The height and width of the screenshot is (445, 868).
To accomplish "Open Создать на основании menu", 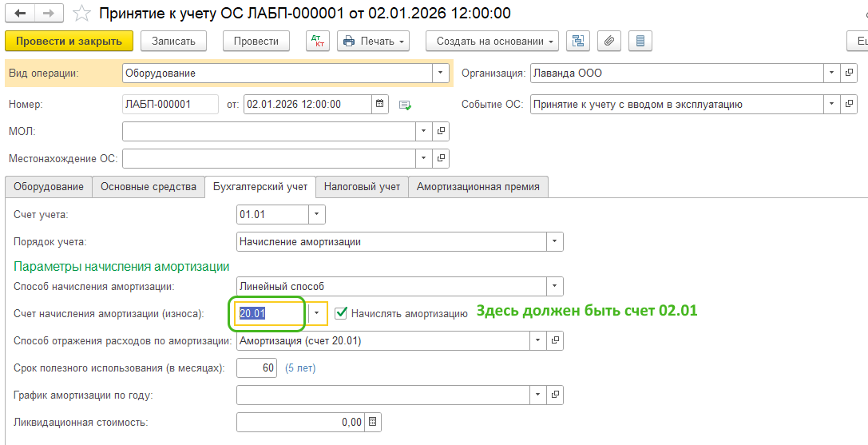I will pyautogui.click(x=492, y=41).
